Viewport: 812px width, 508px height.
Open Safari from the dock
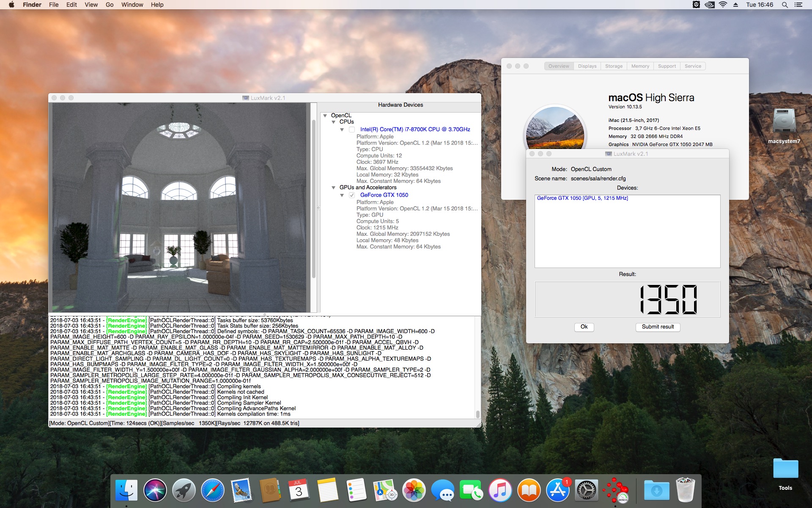coord(212,491)
